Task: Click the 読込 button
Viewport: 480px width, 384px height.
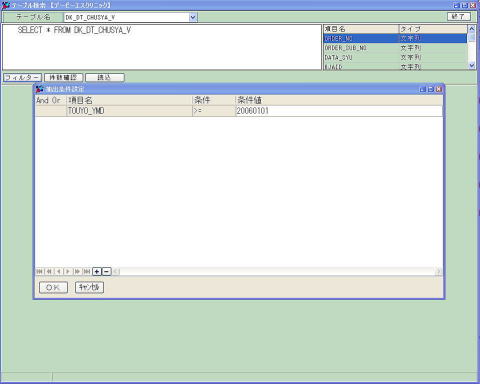Action: click(105, 78)
